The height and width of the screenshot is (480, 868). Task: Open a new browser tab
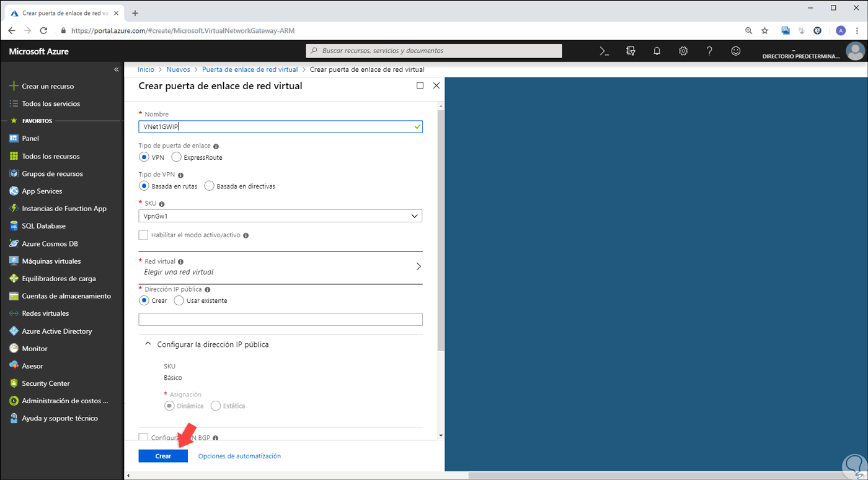(x=135, y=13)
